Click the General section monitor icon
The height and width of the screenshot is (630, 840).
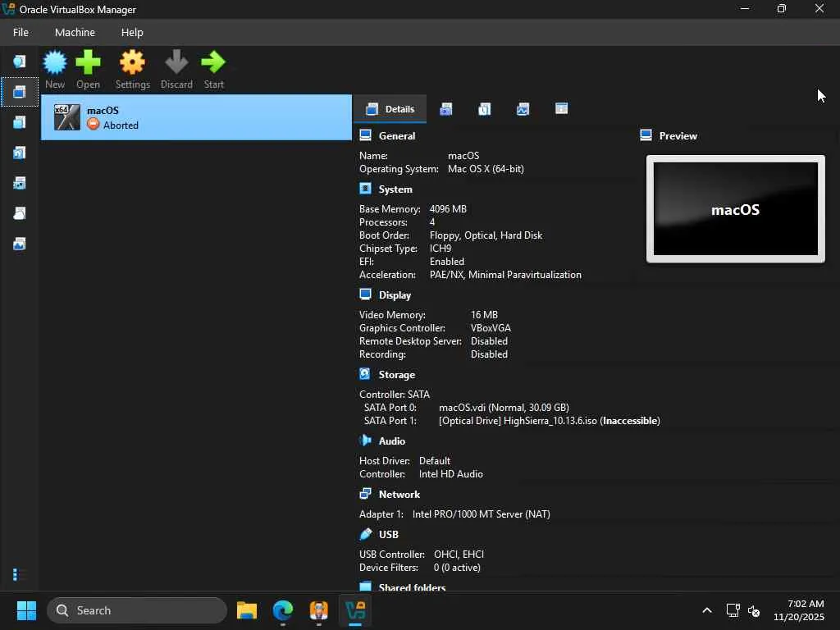pos(365,135)
